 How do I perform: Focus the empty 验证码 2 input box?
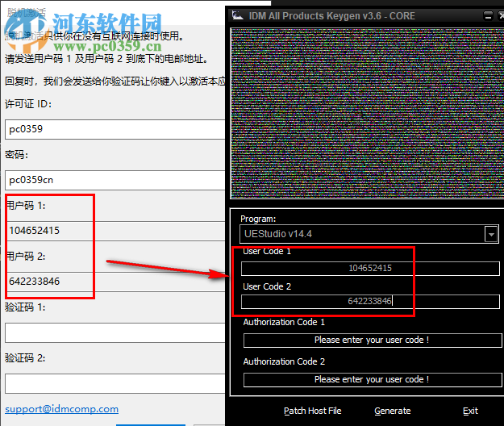pyautogui.click(x=115, y=382)
